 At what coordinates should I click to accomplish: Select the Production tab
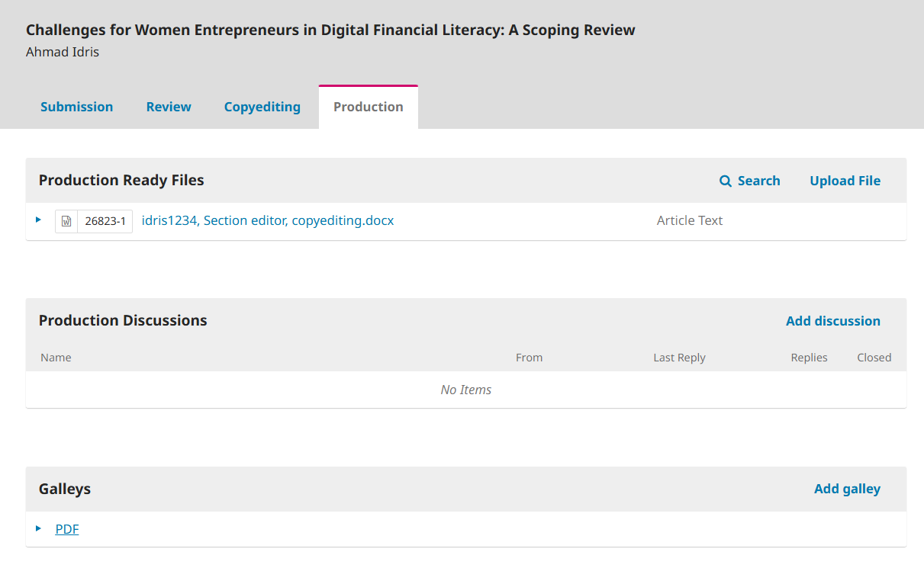point(368,107)
